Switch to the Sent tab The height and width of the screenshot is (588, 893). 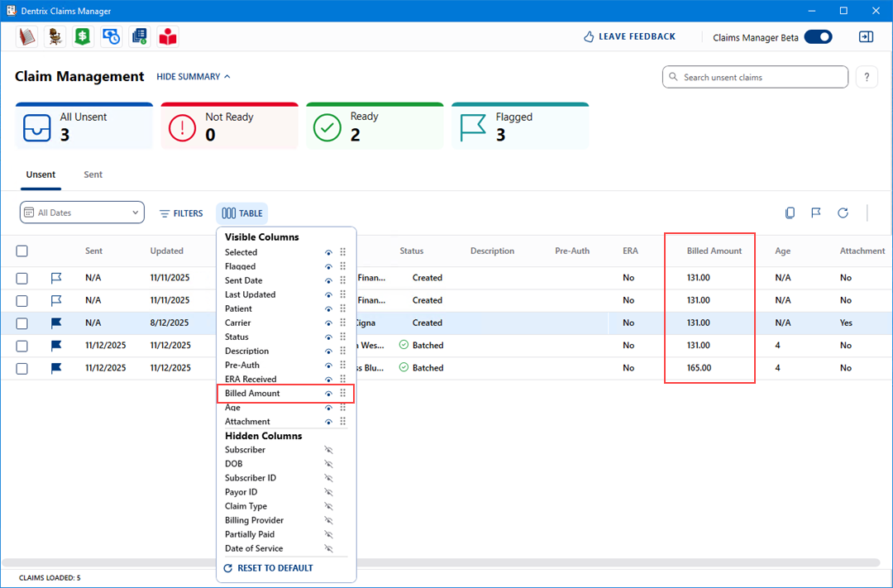[x=93, y=175]
